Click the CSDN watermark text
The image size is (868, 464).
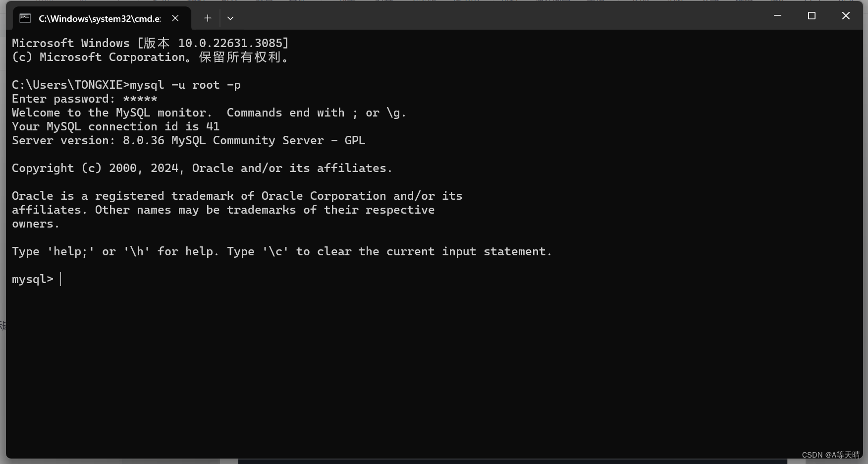coord(831,455)
